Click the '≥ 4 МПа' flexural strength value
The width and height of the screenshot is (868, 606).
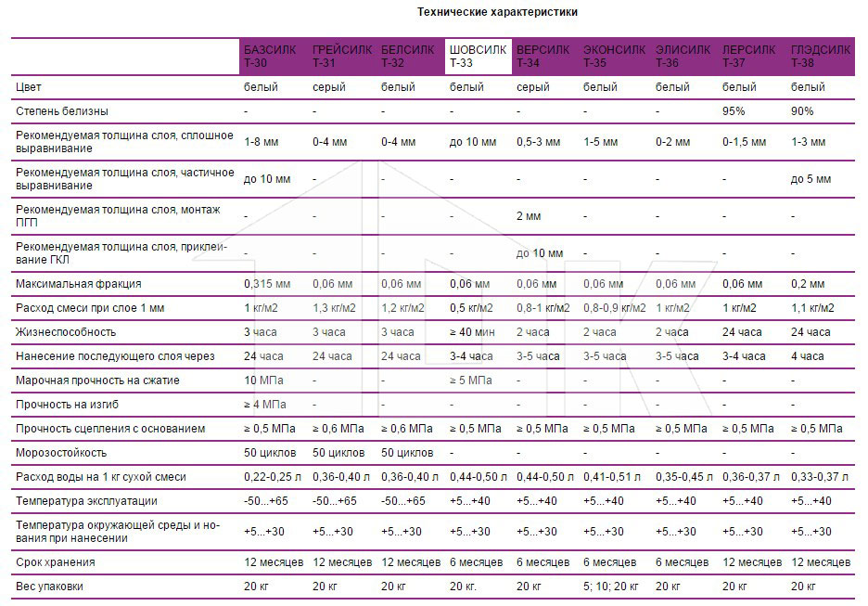[x=265, y=405]
